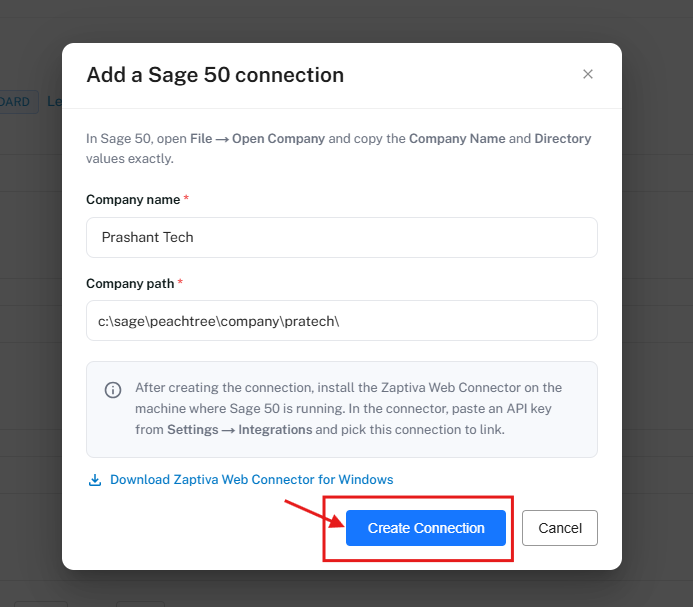
Task: Click the bold Directory word in instructions
Action: pyautogui.click(x=563, y=139)
